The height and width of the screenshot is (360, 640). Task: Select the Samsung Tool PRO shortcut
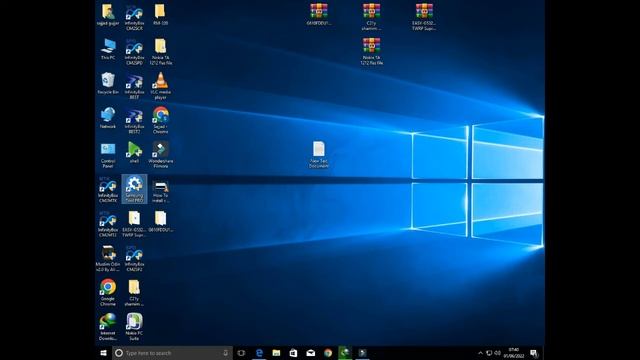click(134, 189)
